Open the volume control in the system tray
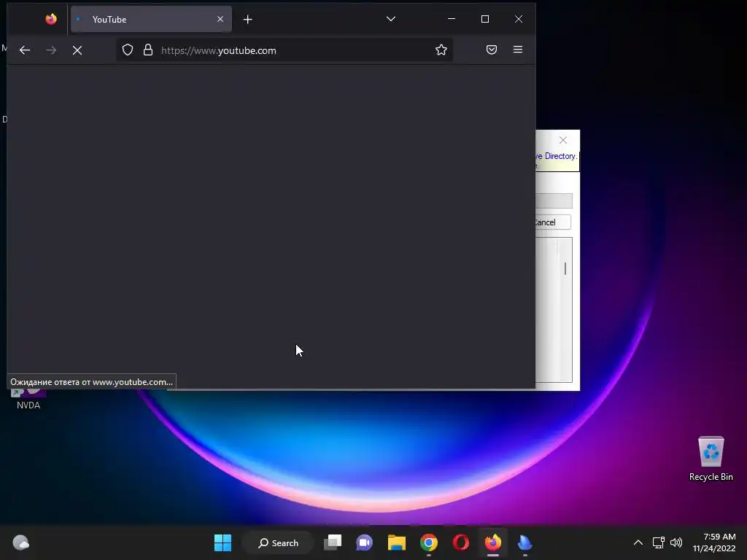Image resolution: width=747 pixels, height=560 pixels. 676,542
